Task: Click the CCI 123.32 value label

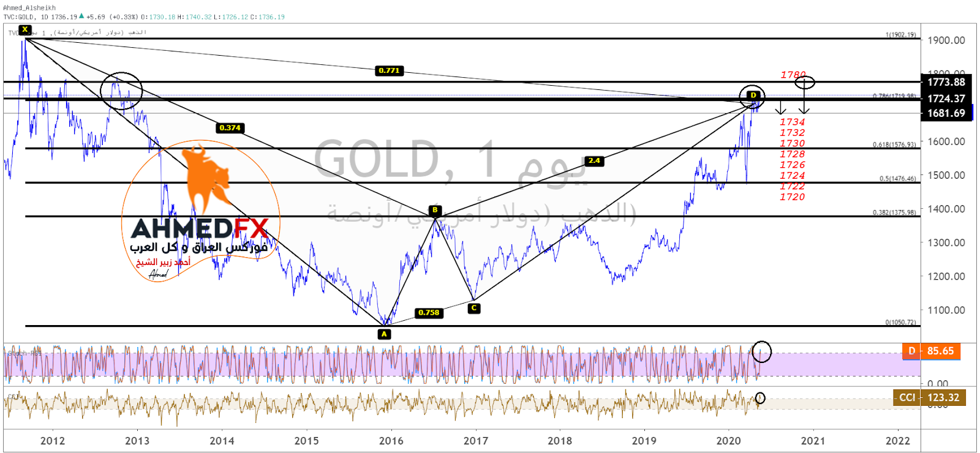Action: pyautogui.click(x=930, y=398)
